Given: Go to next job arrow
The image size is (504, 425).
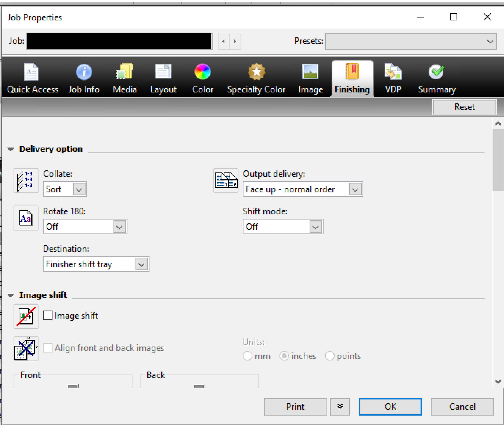Looking at the screenshot, I should [x=235, y=41].
